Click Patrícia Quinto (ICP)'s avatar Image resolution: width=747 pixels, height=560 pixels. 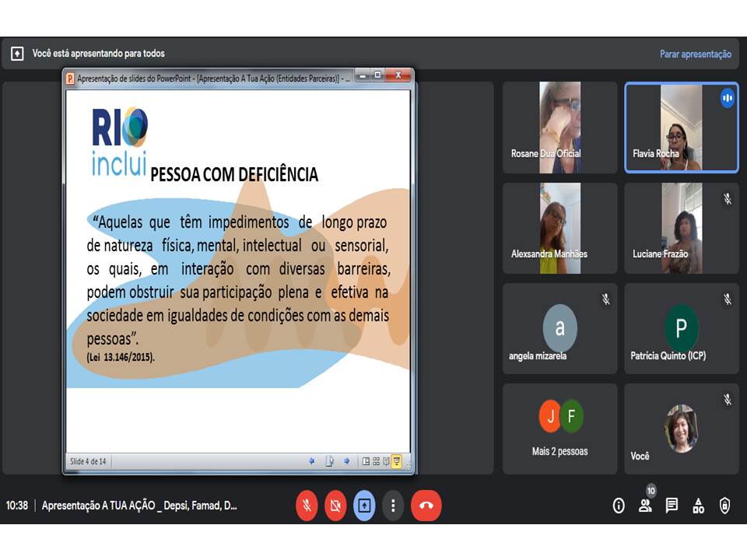click(682, 327)
